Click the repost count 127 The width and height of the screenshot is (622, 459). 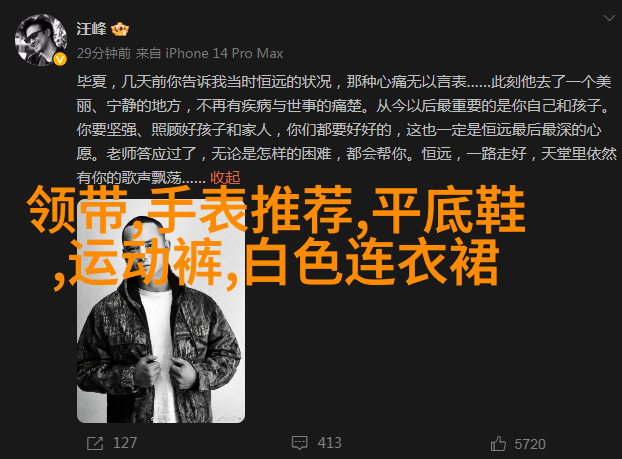tap(125, 443)
